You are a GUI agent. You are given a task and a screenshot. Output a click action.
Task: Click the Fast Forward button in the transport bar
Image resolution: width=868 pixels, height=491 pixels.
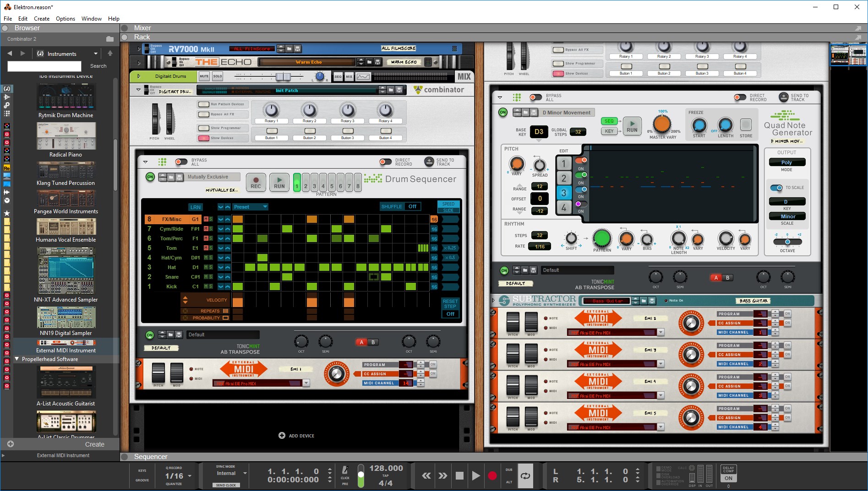click(x=442, y=476)
